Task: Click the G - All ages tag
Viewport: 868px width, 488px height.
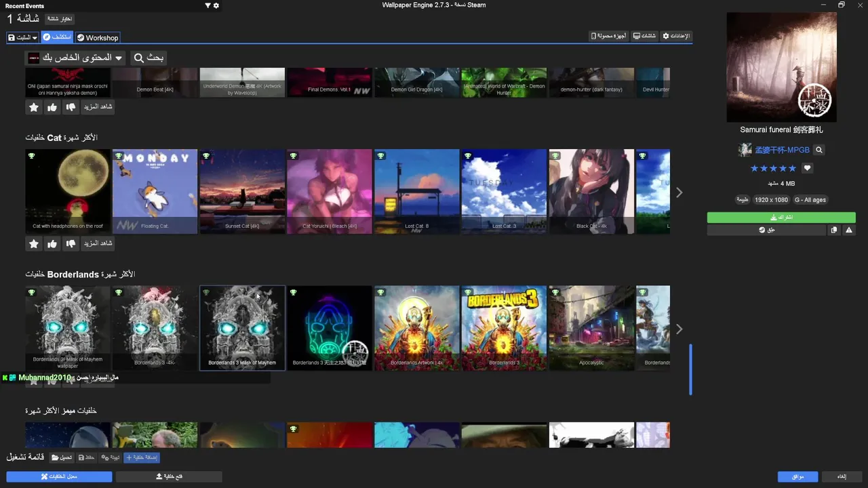Action: 810,200
